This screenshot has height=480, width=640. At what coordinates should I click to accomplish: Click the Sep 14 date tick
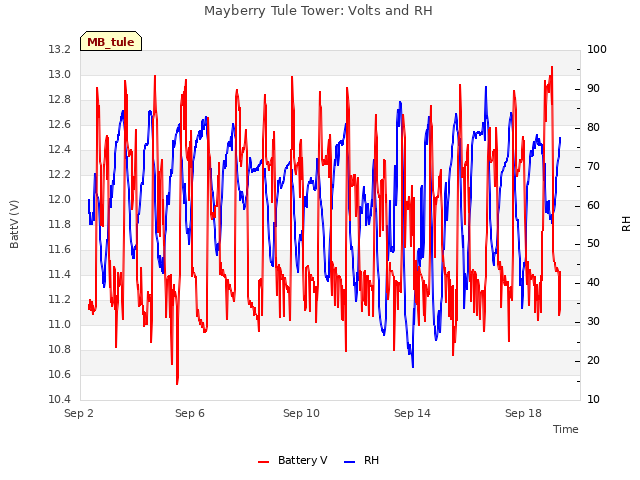coord(412,413)
